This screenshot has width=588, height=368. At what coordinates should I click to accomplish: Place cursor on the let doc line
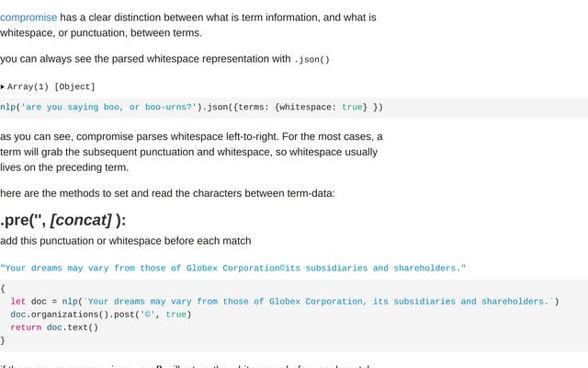tap(285, 302)
